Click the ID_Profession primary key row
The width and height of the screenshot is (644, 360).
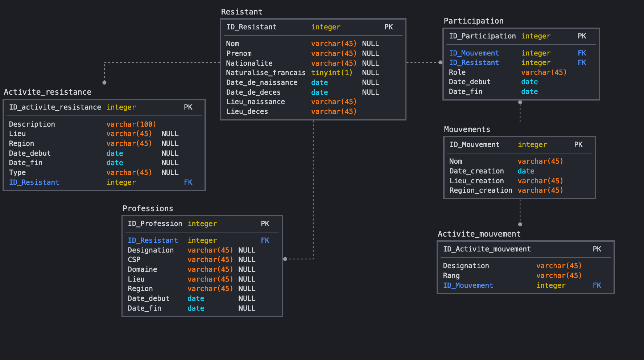point(202,224)
